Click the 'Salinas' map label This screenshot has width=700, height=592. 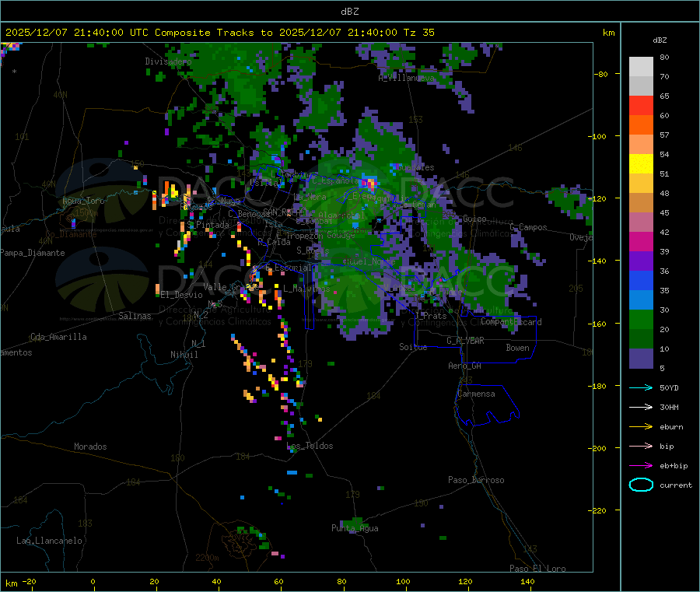pyautogui.click(x=135, y=316)
